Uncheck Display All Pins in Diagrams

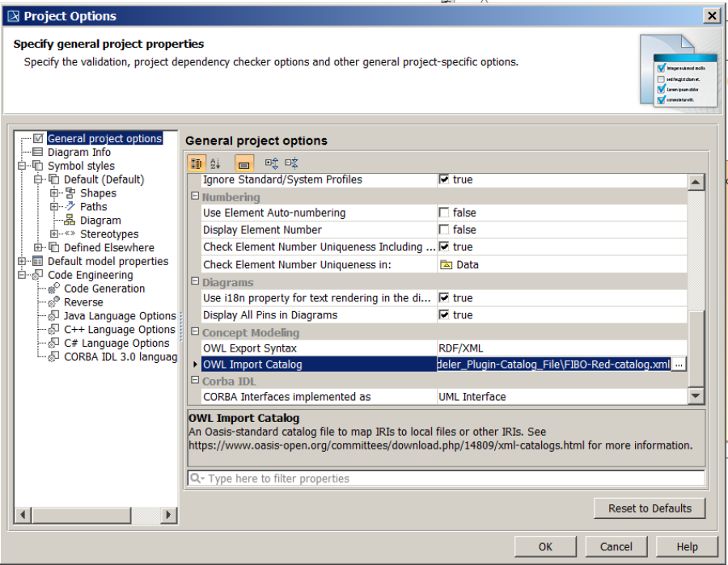pos(443,315)
